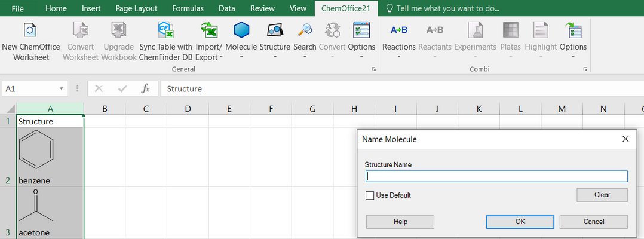Click the Structure picture icon

coord(275,30)
